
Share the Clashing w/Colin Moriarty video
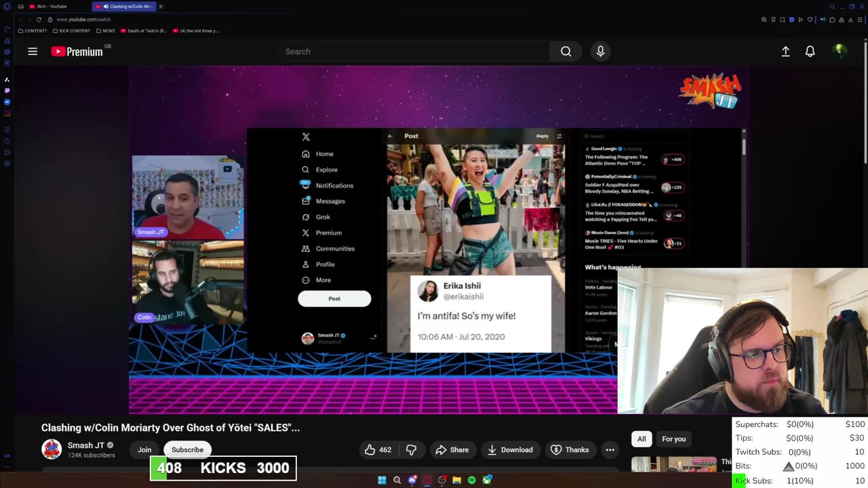click(452, 450)
